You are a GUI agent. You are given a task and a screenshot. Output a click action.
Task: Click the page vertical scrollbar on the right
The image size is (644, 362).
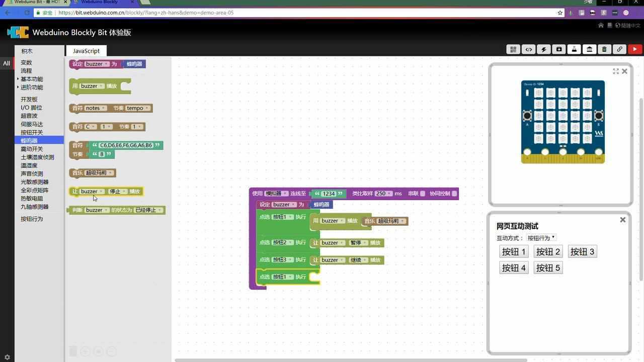click(x=641, y=190)
